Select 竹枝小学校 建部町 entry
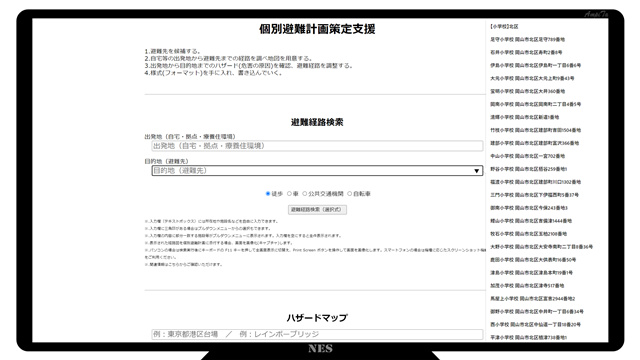640x360 pixels. pyautogui.click(x=536, y=130)
